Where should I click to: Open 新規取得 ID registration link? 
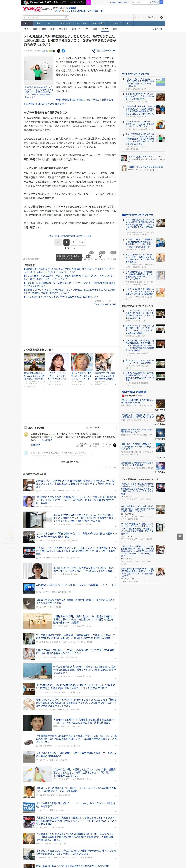tap(72, 8)
